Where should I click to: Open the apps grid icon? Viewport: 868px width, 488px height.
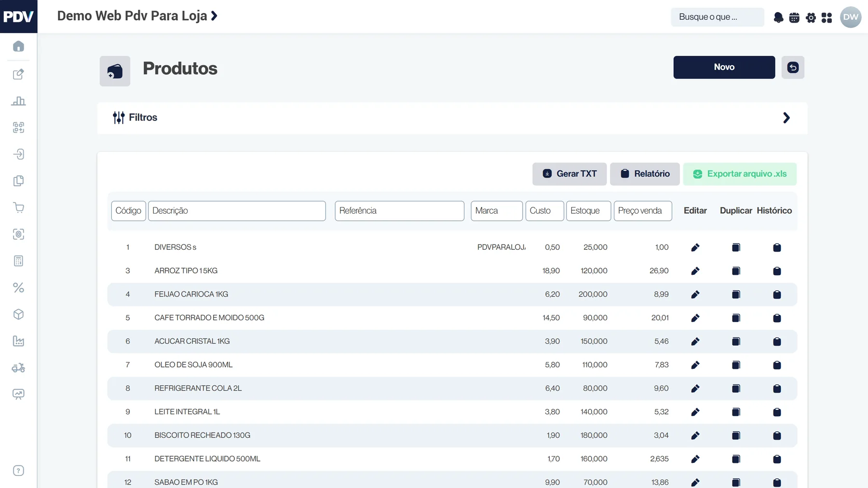[827, 18]
